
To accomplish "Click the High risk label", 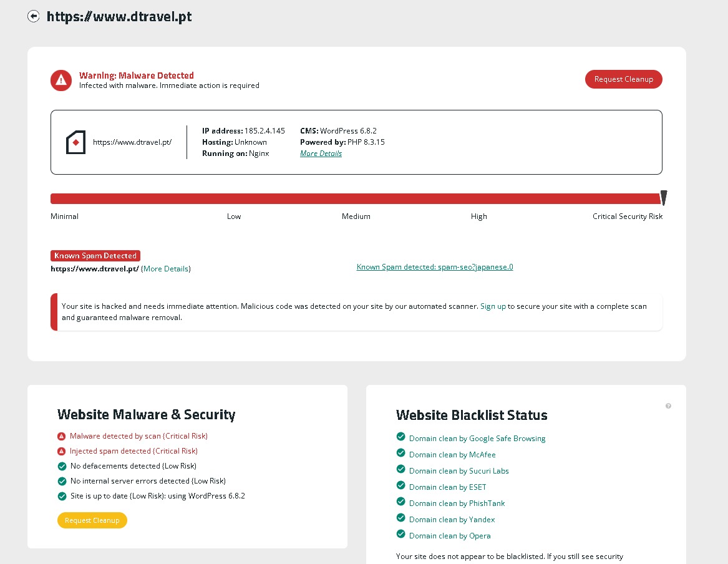I will tap(478, 216).
